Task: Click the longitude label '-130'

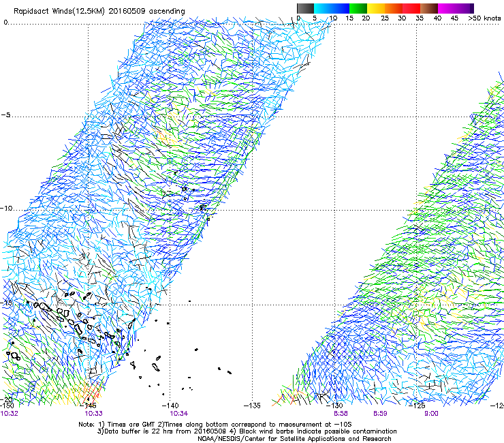Action: coord(334,406)
